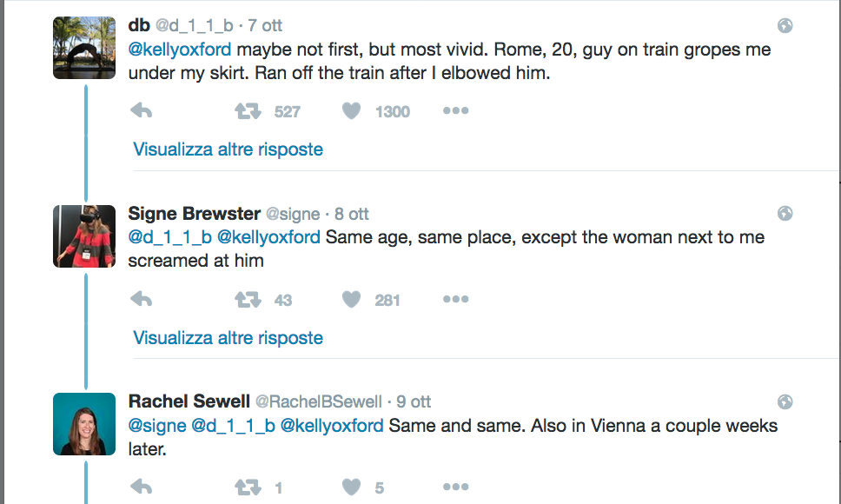The height and width of the screenshot is (504, 841).
Task: Open more options on Signe Brewster's tweet
Action: point(455,300)
